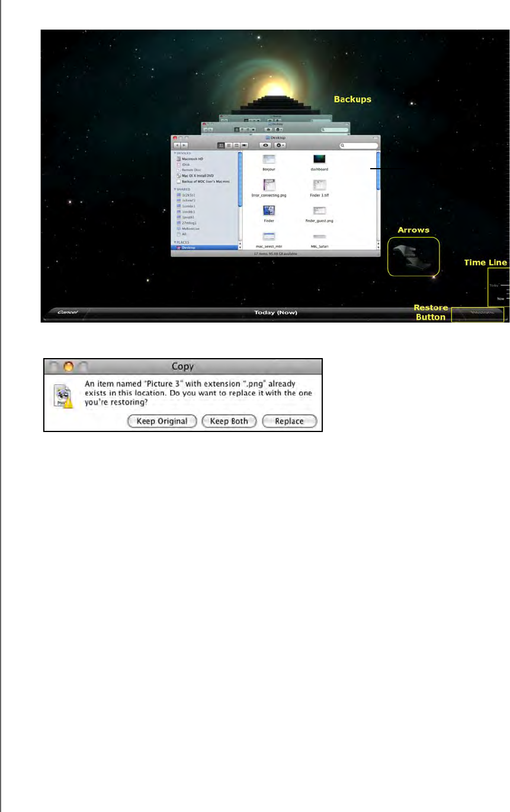
Task: Select the Finder 3.tiff file icon
Action: click(x=320, y=185)
